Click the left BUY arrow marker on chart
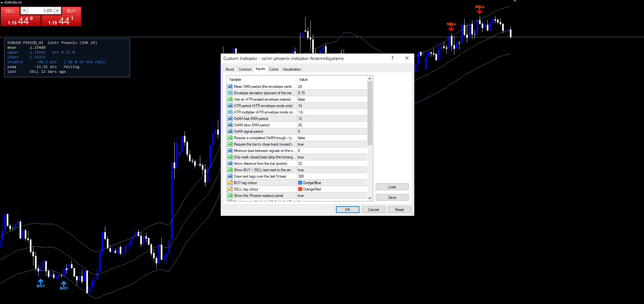Screen dimensions: 644x304 coord(41,282)
